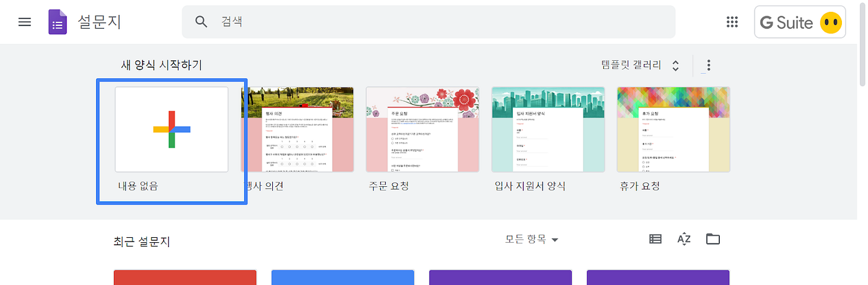
Task: Open the file picker folder icon
Action: pos(713,239)
